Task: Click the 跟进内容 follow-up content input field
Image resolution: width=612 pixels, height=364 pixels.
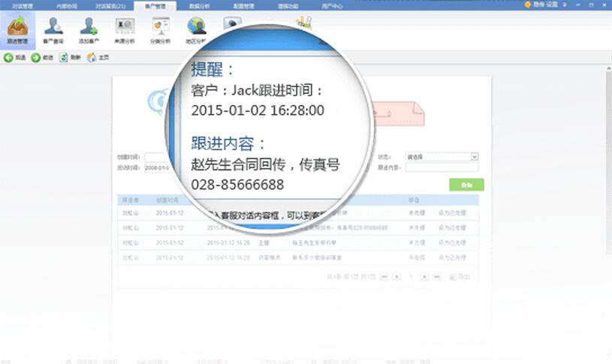Action: click(x=442, y=168)
